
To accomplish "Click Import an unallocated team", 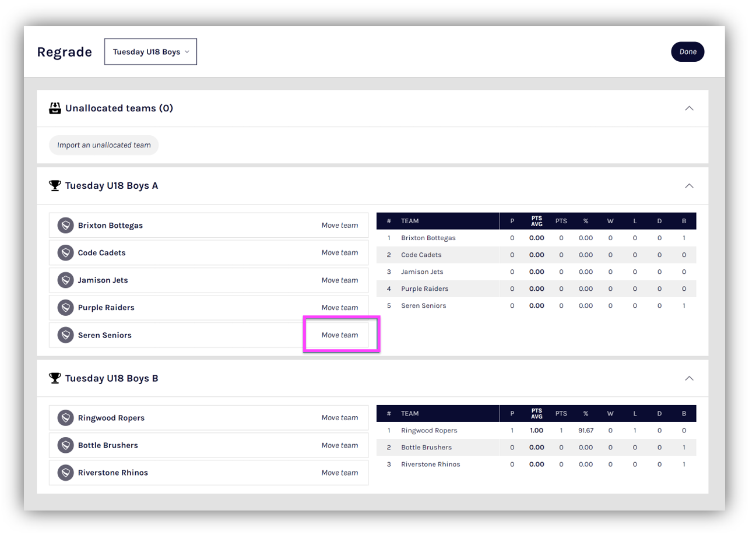I will point(104,145).
